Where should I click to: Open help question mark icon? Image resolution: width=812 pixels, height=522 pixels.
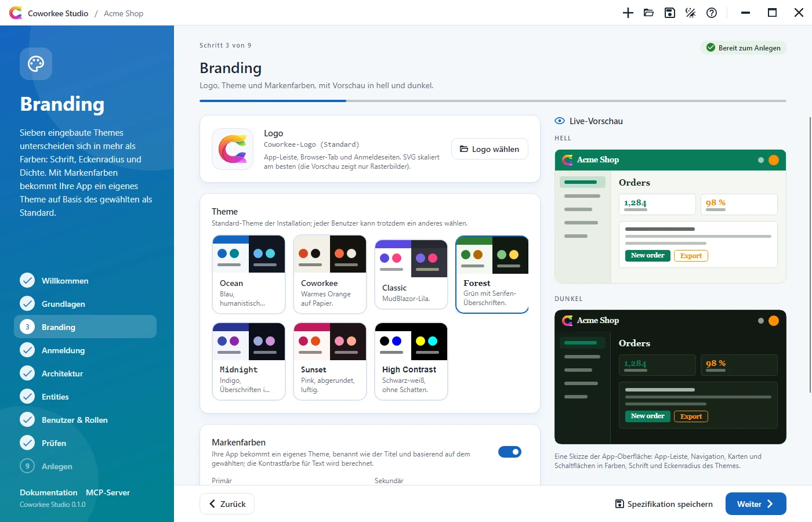[x=712, y=13]
